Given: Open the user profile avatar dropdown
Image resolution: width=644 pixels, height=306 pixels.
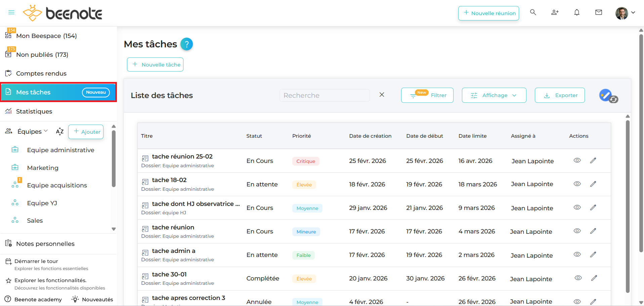Looking at the screenshot, I should coord(625,13).
